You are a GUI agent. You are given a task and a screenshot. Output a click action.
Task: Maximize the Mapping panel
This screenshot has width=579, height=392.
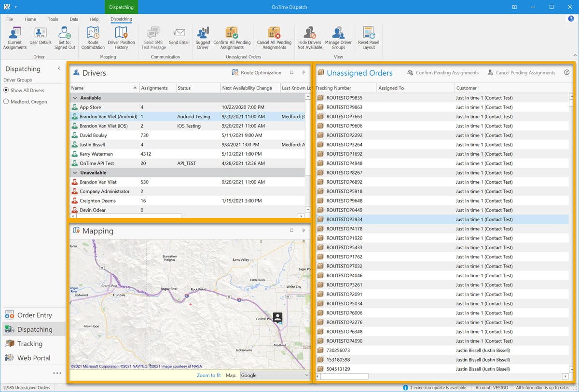click(x=291, y=230)
